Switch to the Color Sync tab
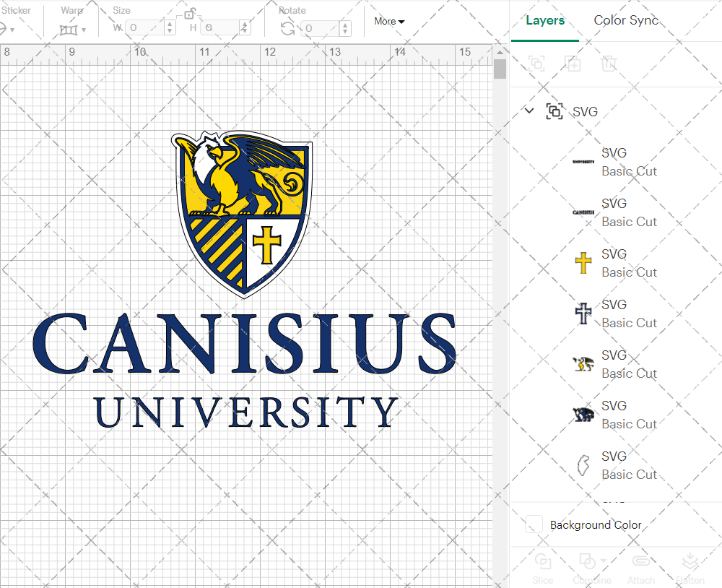The image size is (722, 588). pos(625,20)
